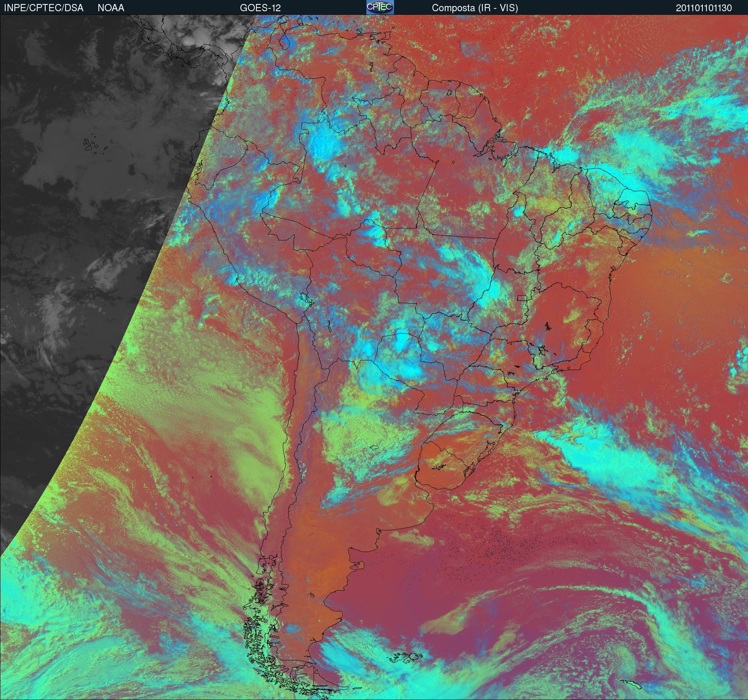
Task: Click the NOAA label in header
Action: tap(111, 8)
